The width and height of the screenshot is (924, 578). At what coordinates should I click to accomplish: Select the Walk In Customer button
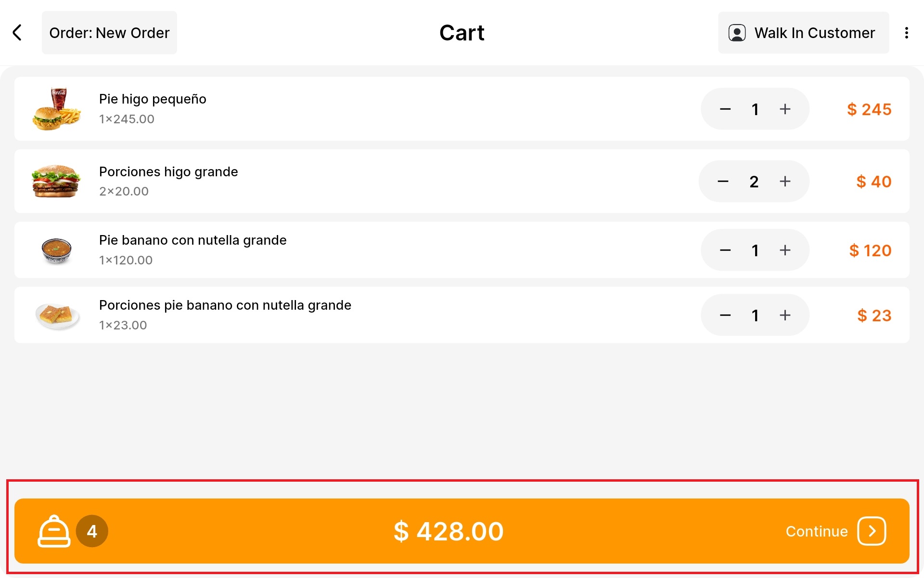click(x=803, y=33)
